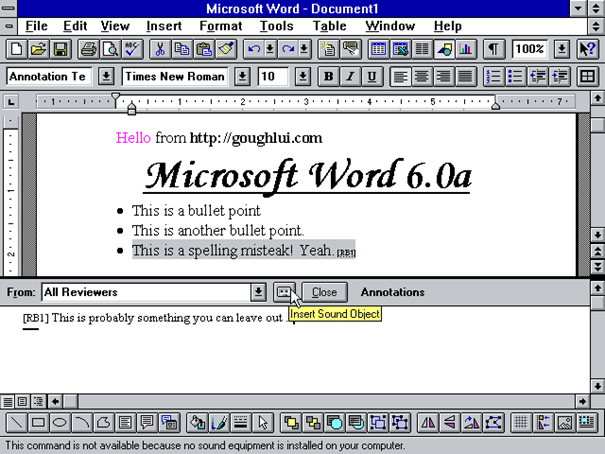
Task: Click the Zoom 100% input field
Action: [x=529, y=49]
